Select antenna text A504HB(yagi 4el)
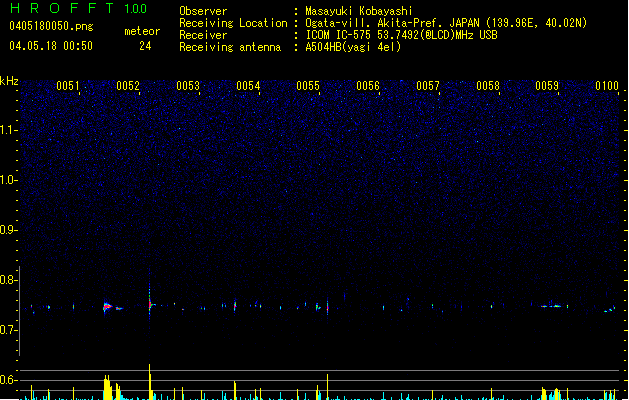629x400 pixels. pyautogui.click(x=353, y=47)
